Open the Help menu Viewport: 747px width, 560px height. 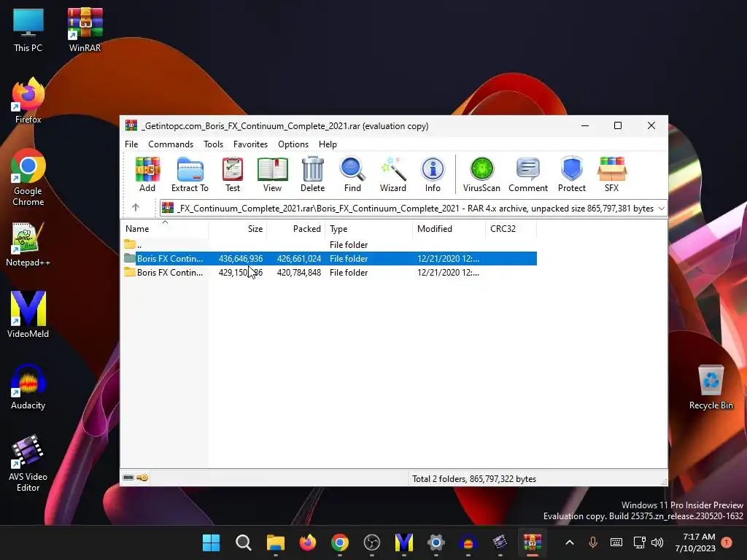[328, 144]
